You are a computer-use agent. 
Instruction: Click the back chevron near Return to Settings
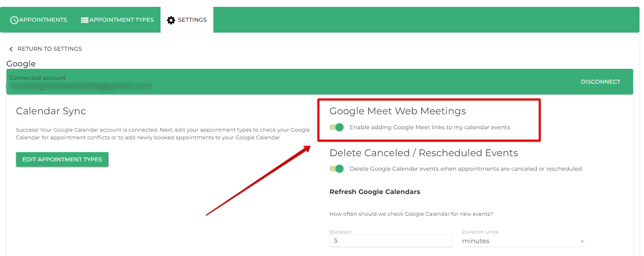pyautogui.click(x=11, y=49)
